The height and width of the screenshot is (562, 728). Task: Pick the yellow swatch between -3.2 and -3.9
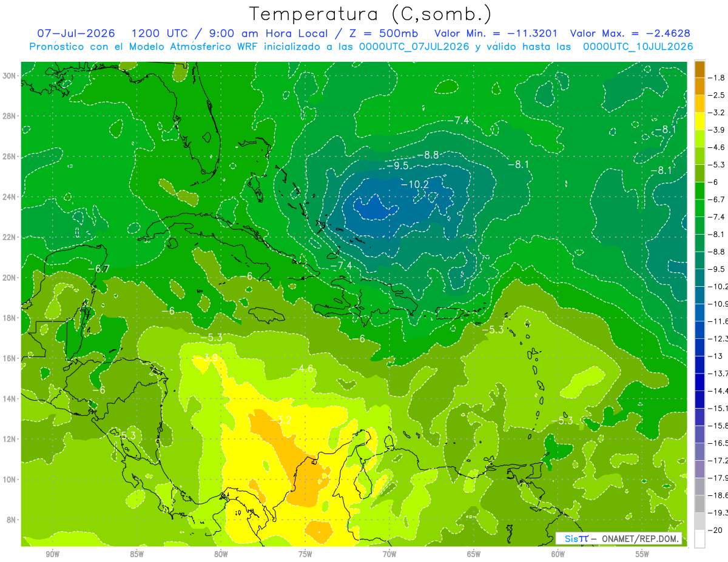pyautogui.click(x=699, y=121)
